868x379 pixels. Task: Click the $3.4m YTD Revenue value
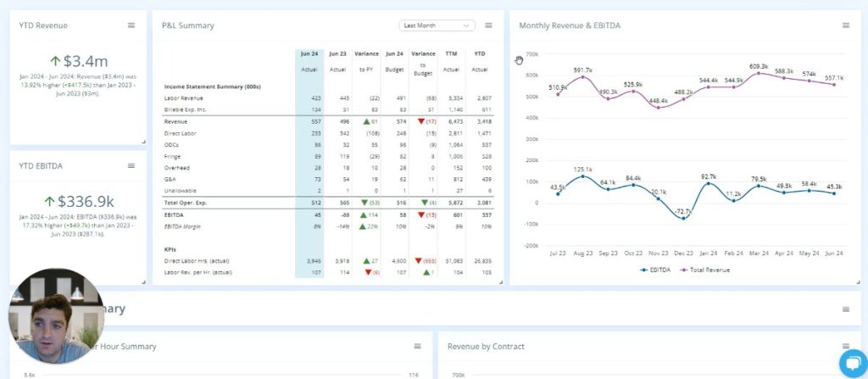click(86, 61)
